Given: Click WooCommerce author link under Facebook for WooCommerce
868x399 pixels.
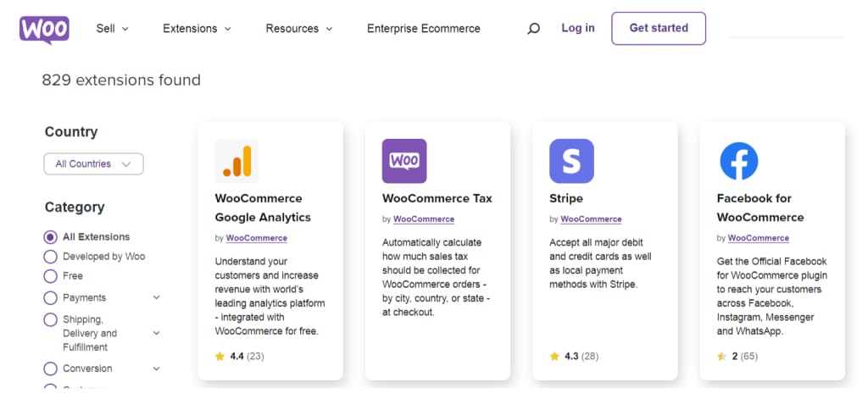Looking at the screenshot, I should coord(759,238).
